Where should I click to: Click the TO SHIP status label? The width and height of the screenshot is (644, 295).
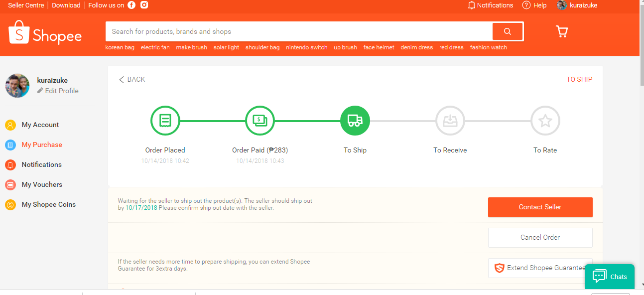pos(579,79)
